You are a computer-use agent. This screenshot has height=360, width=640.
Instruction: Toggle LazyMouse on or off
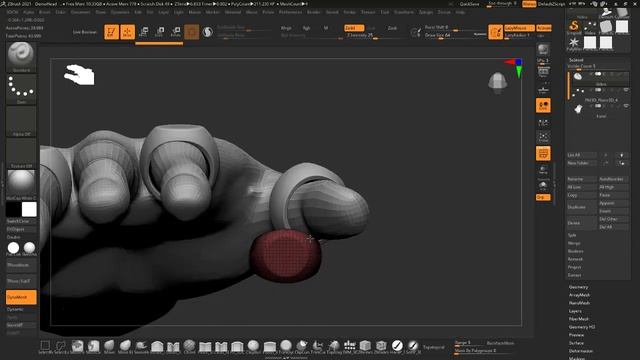click(x=519, y=28)
